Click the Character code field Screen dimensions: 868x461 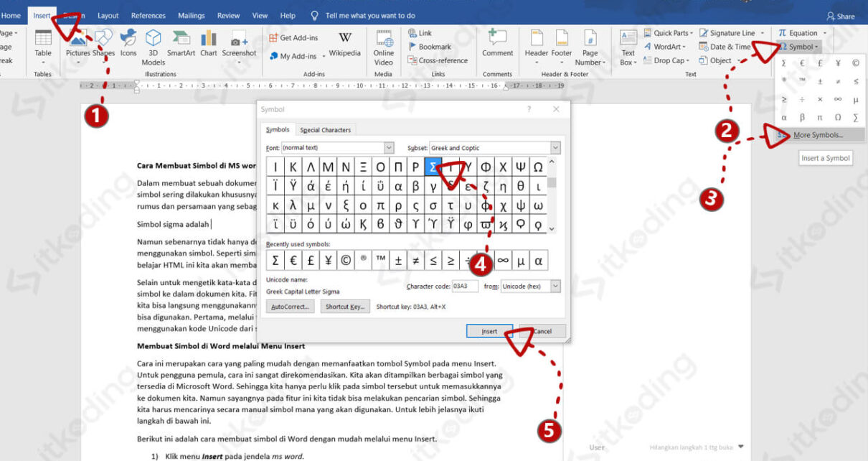465,286
